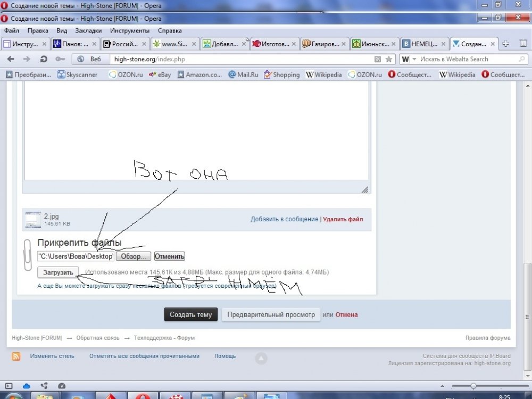The width and height of the screenshot is (532, 399).
Task: Click the bookmark star in address bar
Action: pos(389,60)
